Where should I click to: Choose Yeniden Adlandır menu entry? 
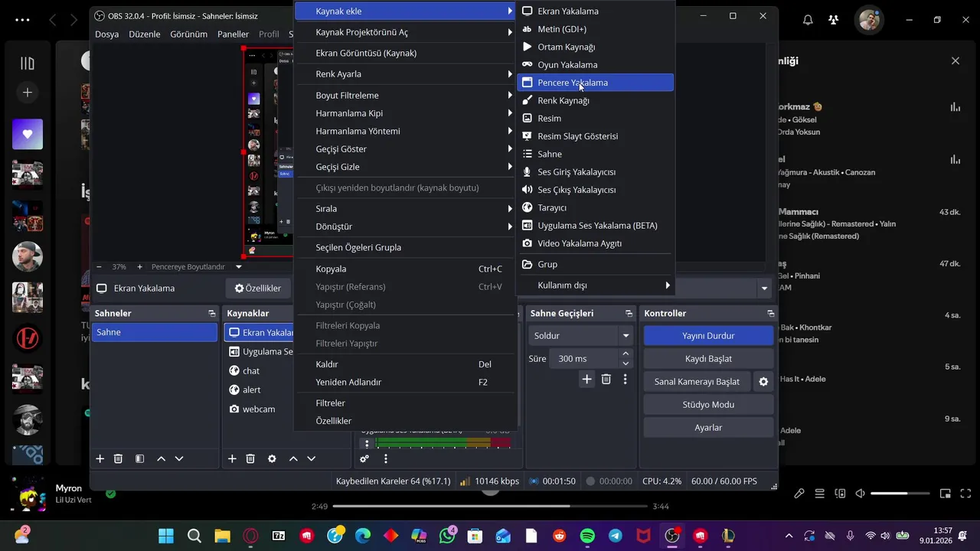[406, 383]
